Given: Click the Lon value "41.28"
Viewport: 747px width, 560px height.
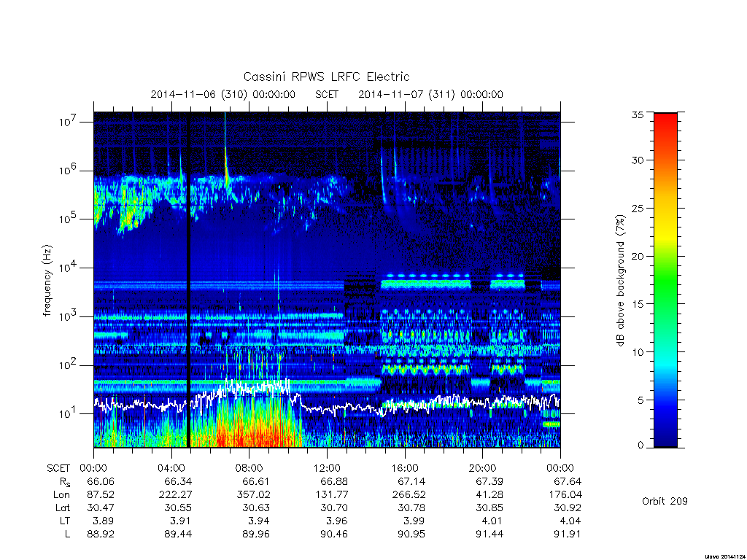Looking at the screenshot, I should 489,495.
